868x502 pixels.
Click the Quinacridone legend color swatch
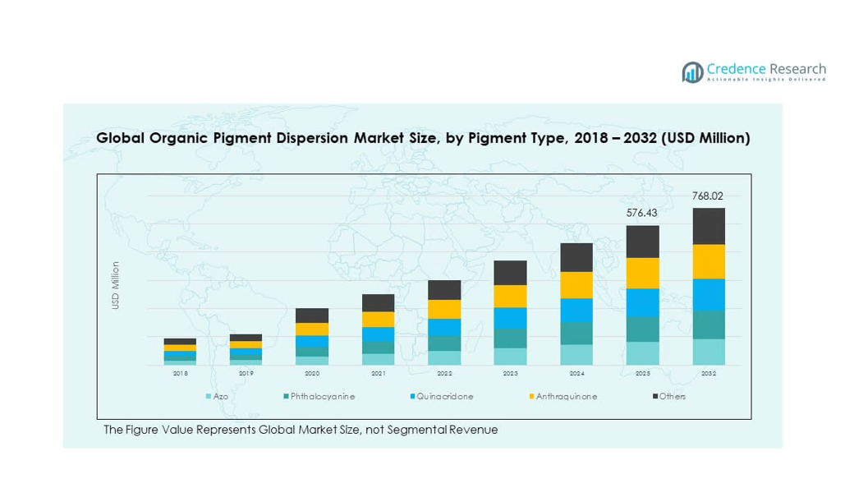click(x=411, y=397)
